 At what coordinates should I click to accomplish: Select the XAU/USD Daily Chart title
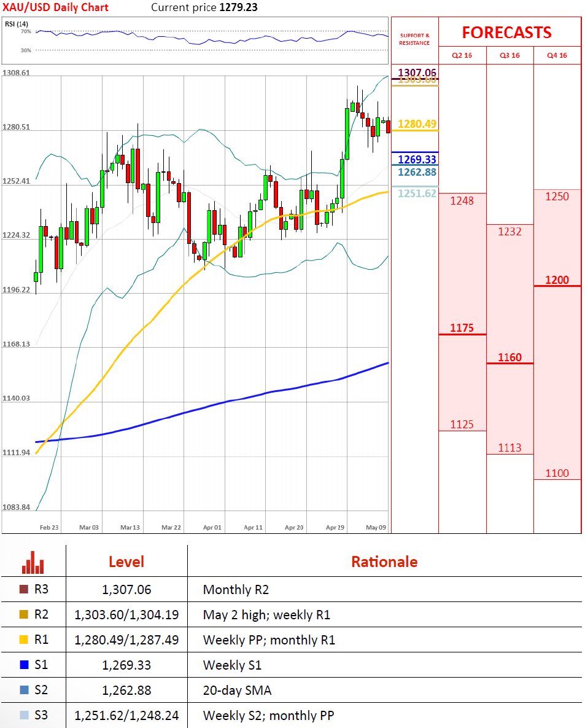coord(56,7)
